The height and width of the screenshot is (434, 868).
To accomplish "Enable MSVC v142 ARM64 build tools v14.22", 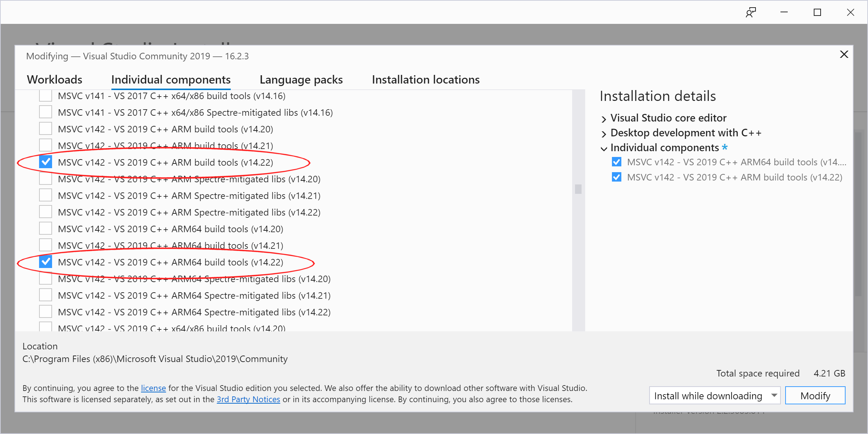I will pyautogui.click(x=46, y=262).
